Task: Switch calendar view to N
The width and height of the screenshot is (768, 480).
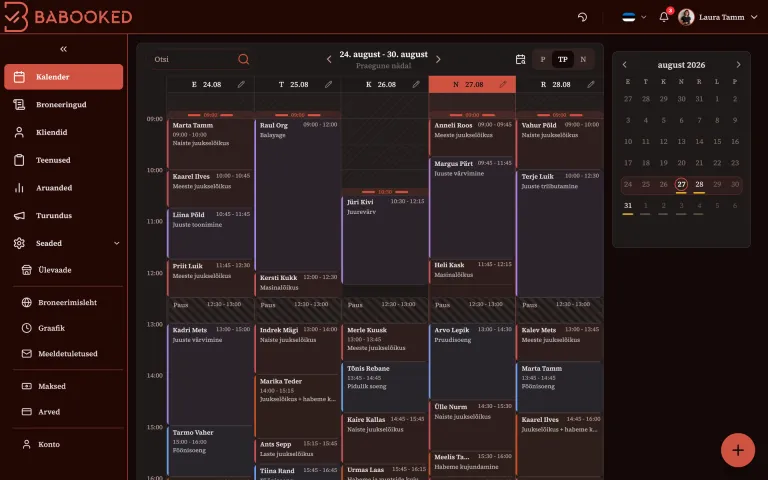Action: pos(583,59)
